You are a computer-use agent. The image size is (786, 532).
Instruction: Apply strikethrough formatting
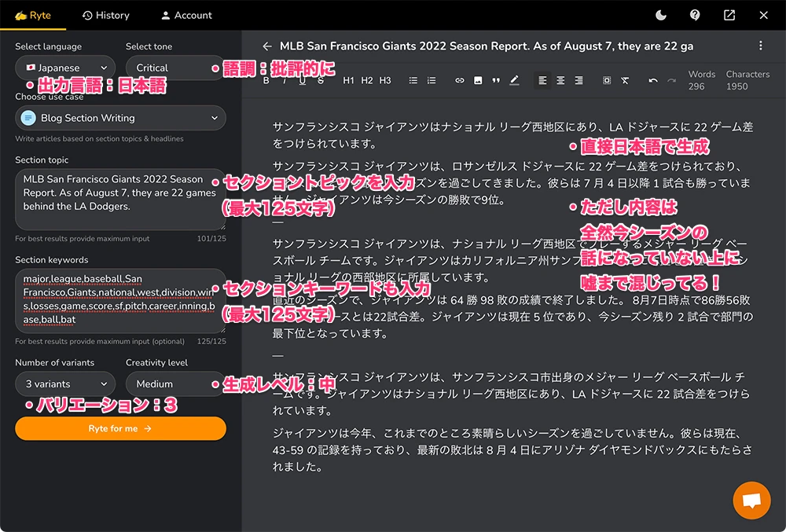click(x=321, y=81)
